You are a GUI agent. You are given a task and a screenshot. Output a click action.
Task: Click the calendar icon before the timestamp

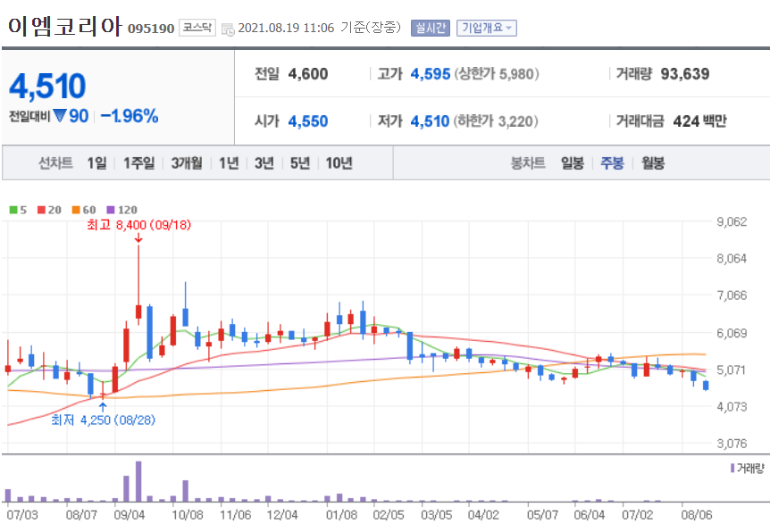(x=228, y=29)
